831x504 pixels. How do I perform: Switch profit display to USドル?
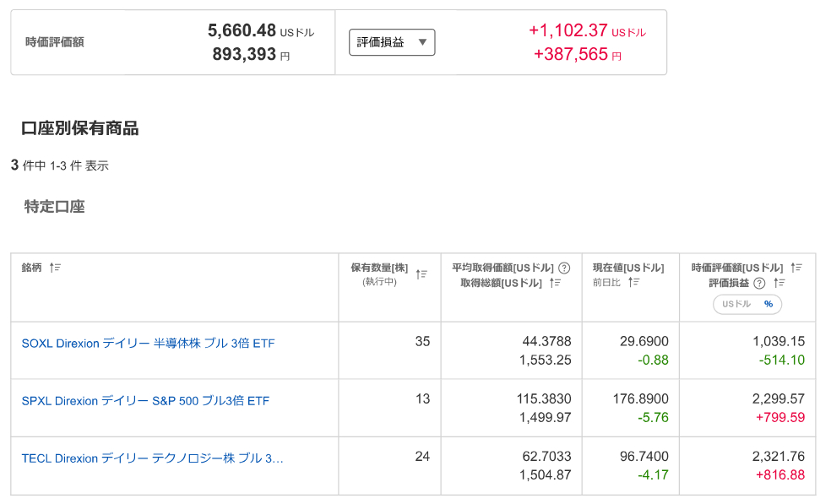tap(736, 304)
